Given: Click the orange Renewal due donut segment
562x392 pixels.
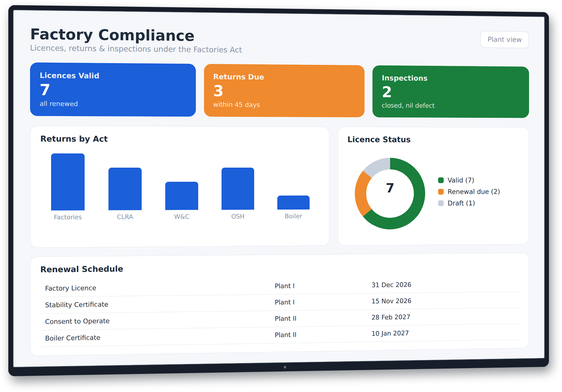Looking at the screenshot, I should [x=361, y=194].
